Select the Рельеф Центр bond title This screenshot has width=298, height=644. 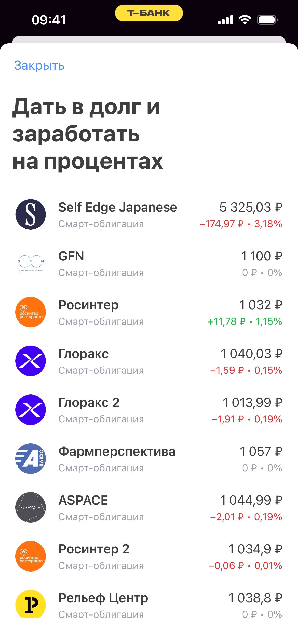103,598
